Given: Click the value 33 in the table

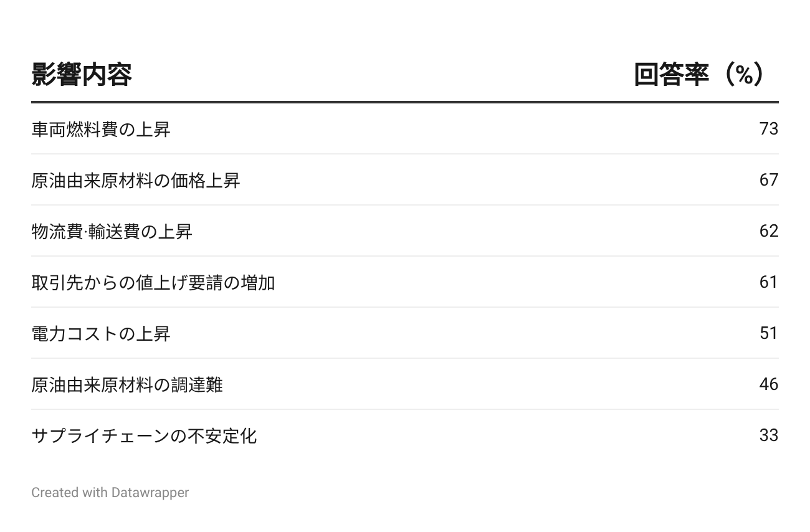Looking at the screenshot, I should [768, 435].
